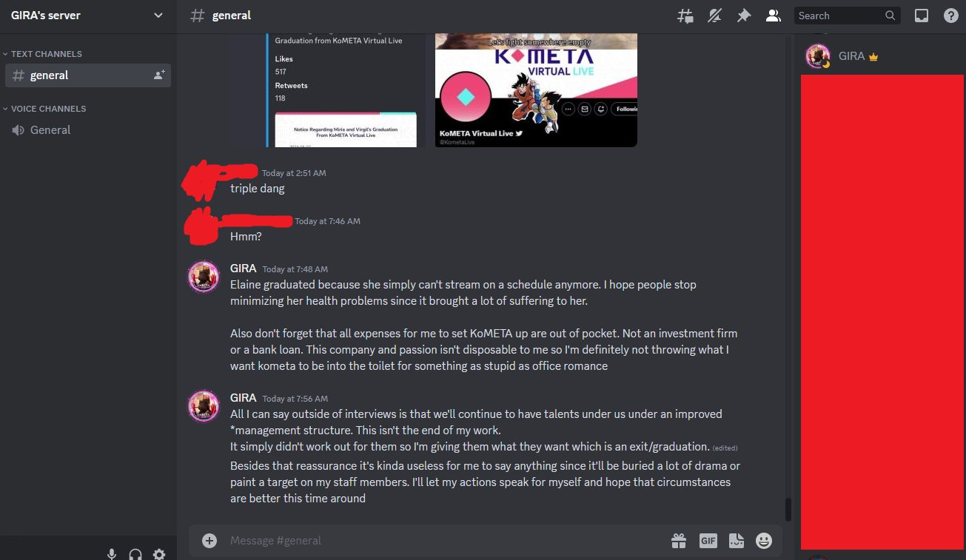This screenshot has width=966, height=560.
Task: Click the Message #general input field
Action: tap(444, 541)
